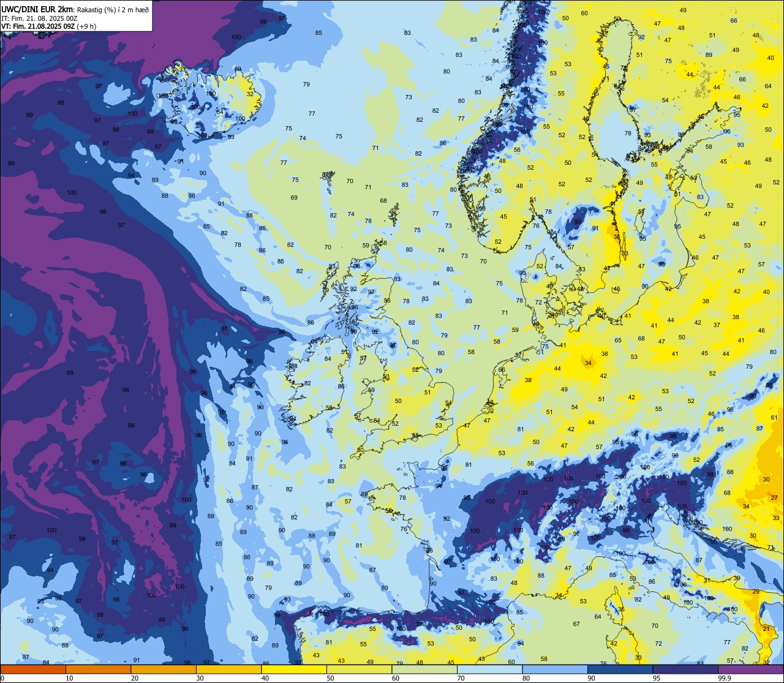Click the "95" tick label on the legend bar
Image resolution: width=784 pixels, height=683 pixels.
[657, 678]
